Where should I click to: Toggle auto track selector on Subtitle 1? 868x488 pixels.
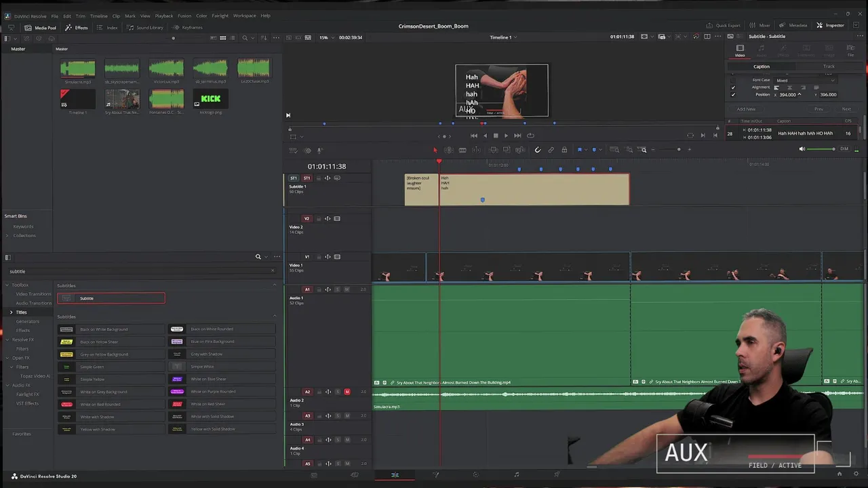pyautogui.click(x=327, y=178)
